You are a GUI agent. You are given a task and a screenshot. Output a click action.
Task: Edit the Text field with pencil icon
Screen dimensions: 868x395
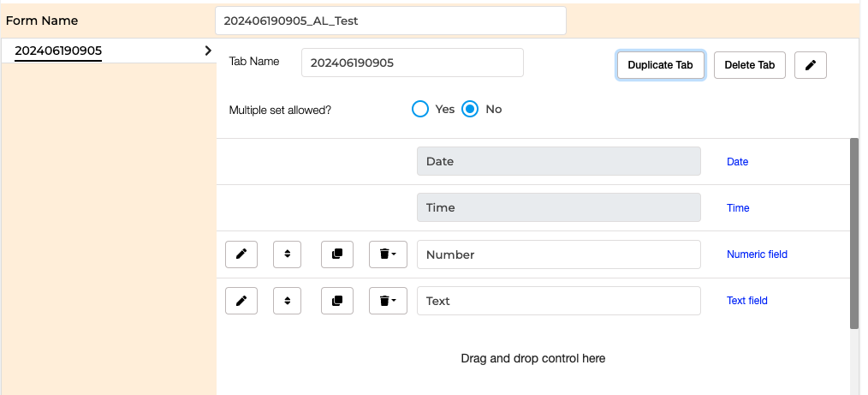(241, 301)
